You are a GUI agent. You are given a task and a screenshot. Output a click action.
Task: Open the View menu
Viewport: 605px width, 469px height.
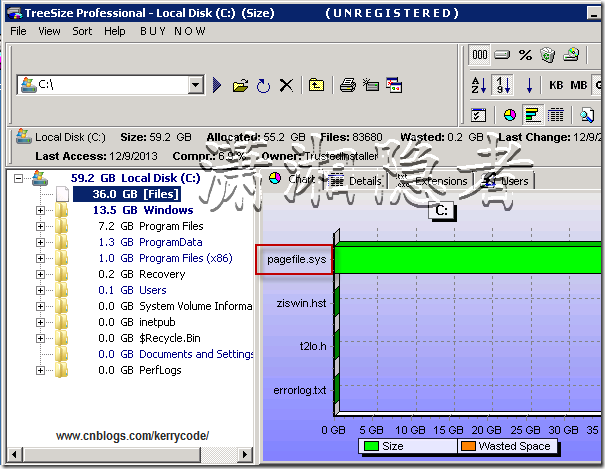(x=49, y=31)
